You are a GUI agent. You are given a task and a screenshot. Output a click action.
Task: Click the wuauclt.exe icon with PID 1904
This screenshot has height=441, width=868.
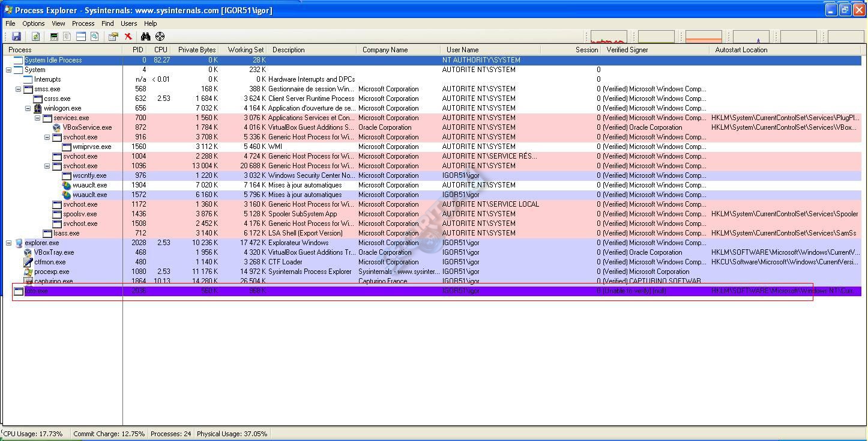(67, 185)
